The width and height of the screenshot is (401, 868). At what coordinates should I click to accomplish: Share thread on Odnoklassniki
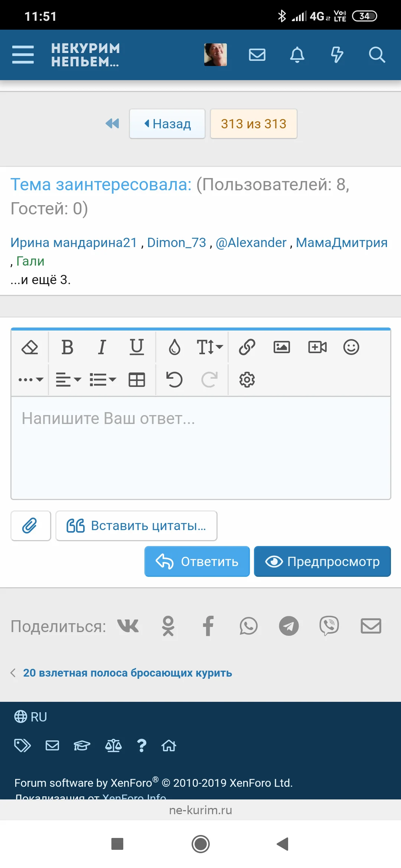pos(168,626)
